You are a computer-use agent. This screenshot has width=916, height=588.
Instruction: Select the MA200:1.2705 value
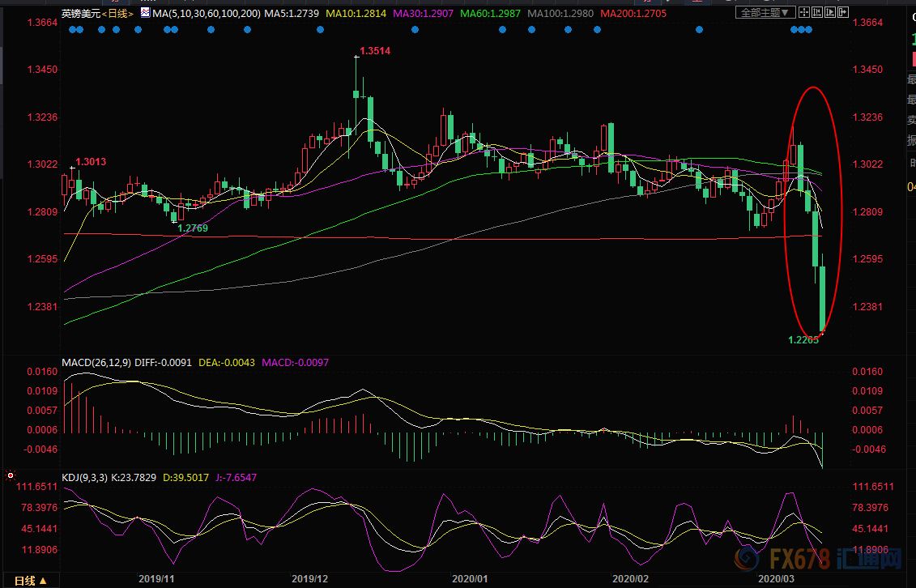(633, 13)
